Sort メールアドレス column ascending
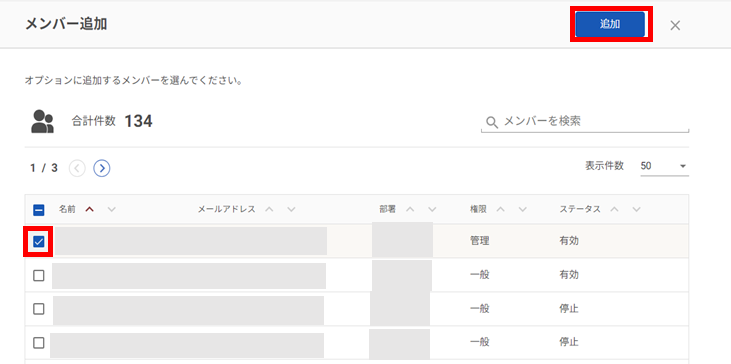 269,210
